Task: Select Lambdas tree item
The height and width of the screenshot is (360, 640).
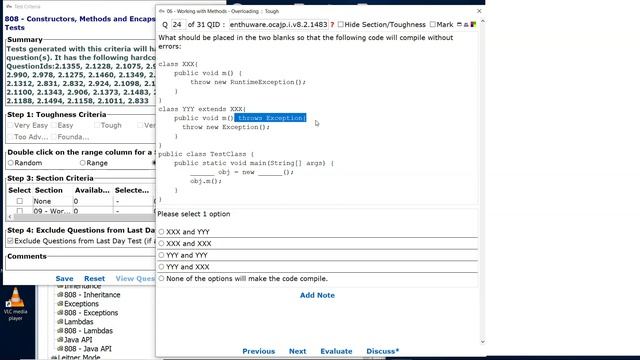Action: click(78, 322)
